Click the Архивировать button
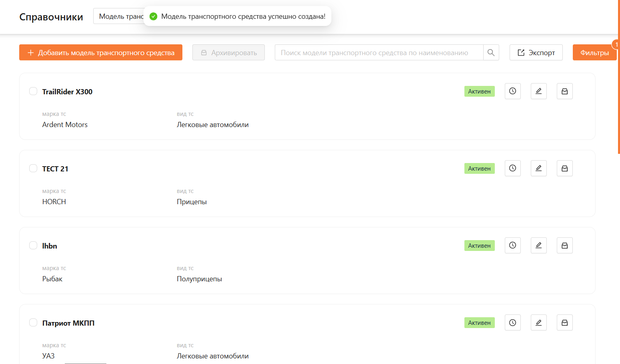Screen dimensions: 620x364 point(228,52)
